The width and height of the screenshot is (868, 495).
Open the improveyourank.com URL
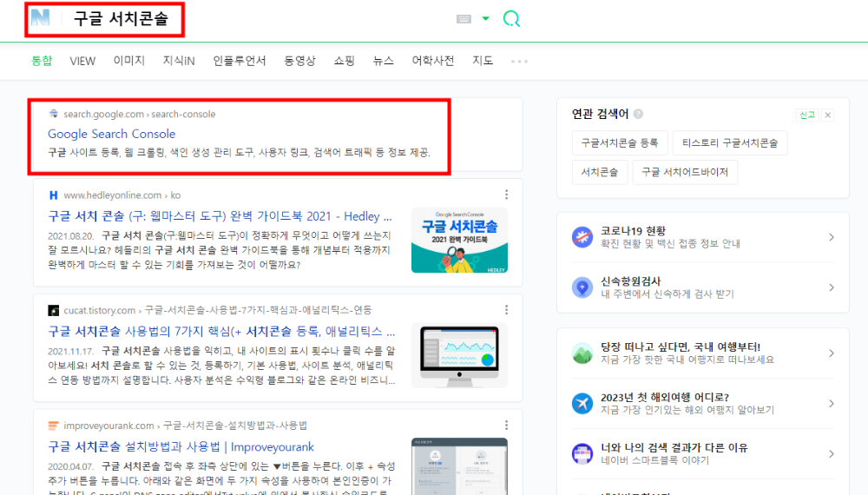click(x=185, y=426)
